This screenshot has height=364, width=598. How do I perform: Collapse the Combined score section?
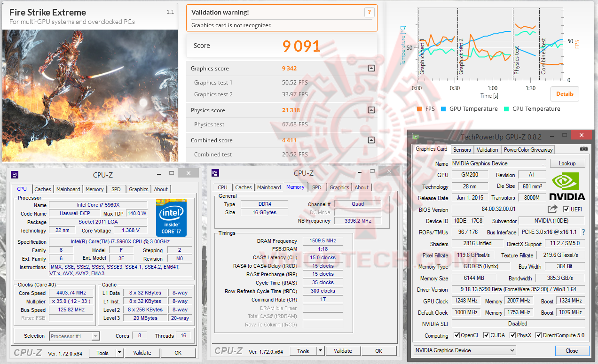tap(371, 140)
